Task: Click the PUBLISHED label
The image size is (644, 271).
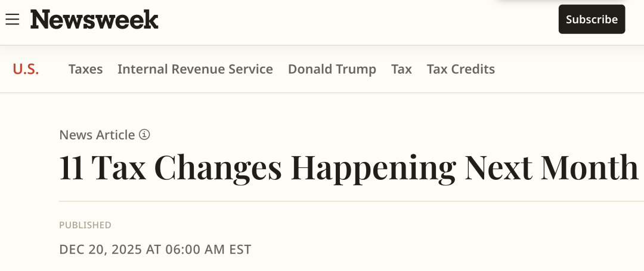Action: click(x=85, y=225)
